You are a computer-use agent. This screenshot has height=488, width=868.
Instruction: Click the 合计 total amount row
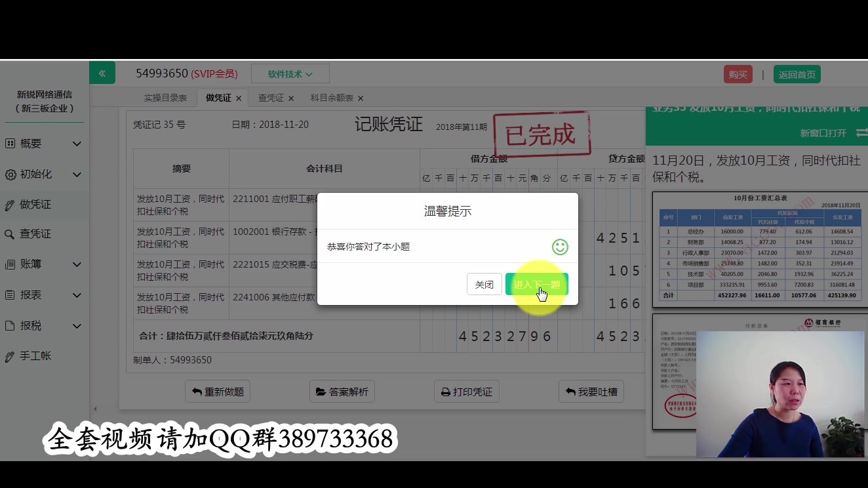389,336
